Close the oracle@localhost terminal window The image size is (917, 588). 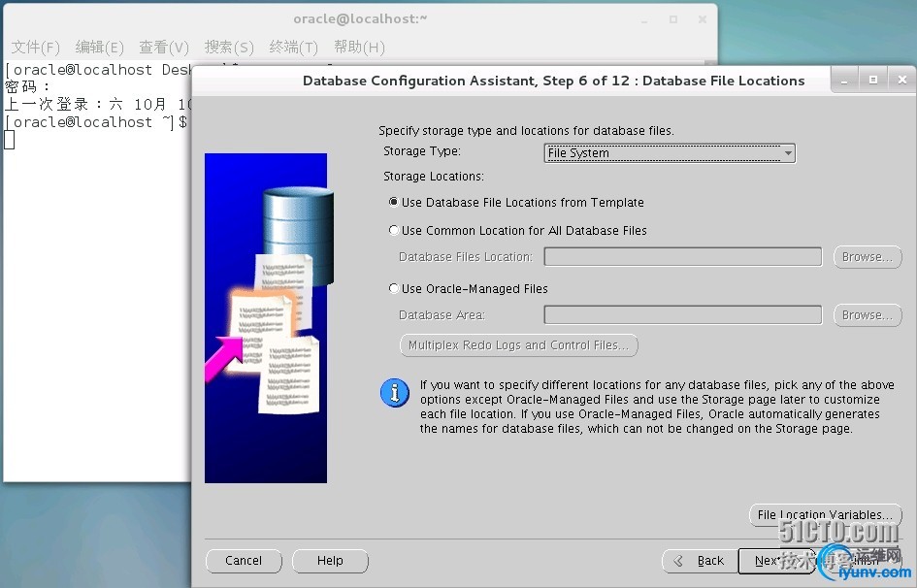click(x=703, y=19)
